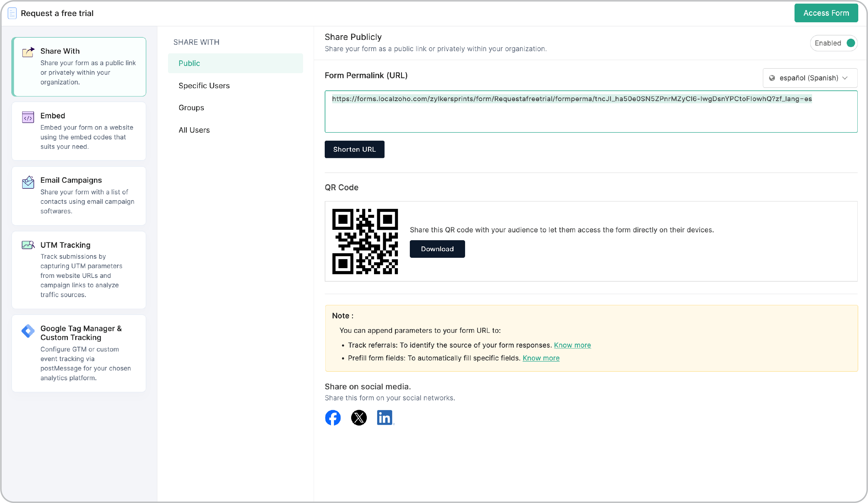This screenshot has width=868, height=503.
Task: Select the Share With panel icon
Action: coord(28,51)
